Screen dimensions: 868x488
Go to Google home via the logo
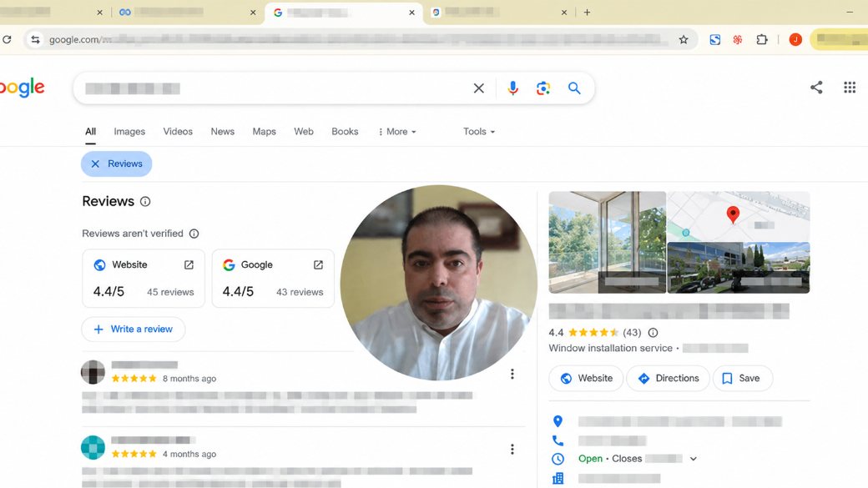(23, 88)
